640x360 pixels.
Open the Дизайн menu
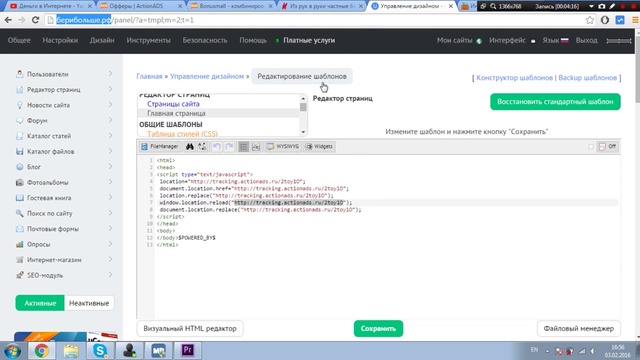[x=102, y=40]
